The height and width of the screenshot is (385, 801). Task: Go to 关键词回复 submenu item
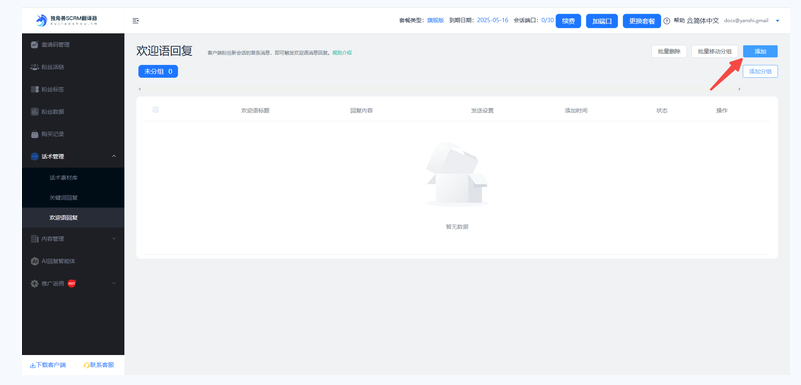64,198
